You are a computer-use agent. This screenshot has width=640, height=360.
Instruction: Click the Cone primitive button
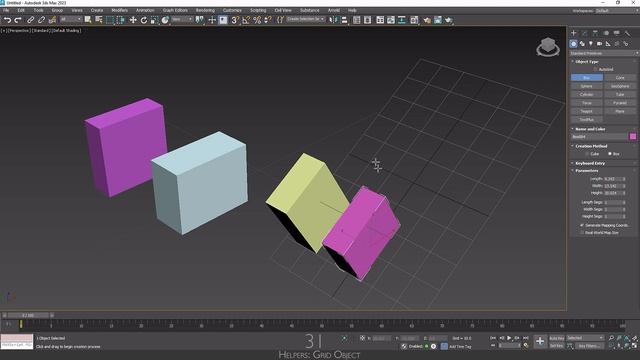coord(620,78)
